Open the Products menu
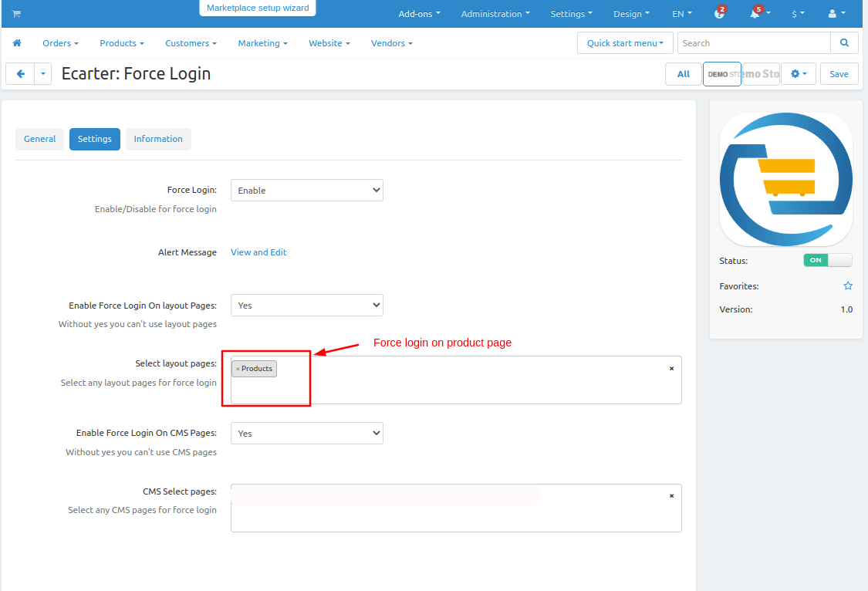This screenshot has height=591, width=868. [x=122, y=43]
